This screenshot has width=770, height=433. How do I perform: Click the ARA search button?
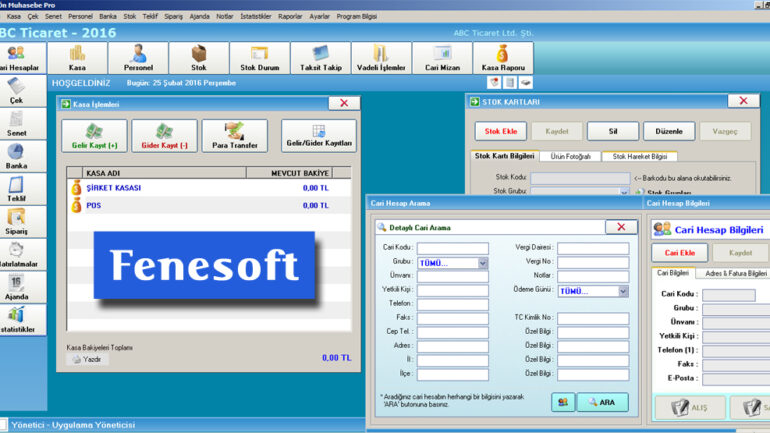603,402
